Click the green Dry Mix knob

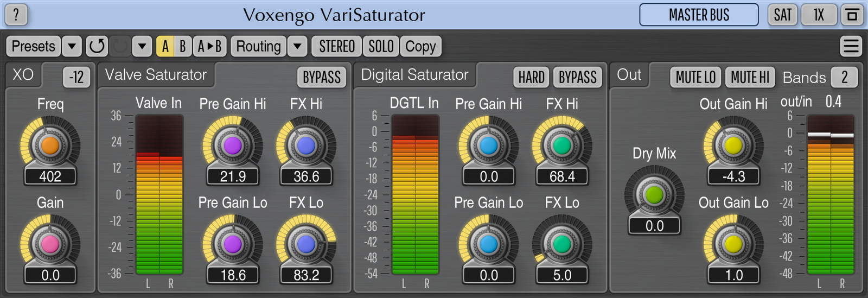point(654,195)
